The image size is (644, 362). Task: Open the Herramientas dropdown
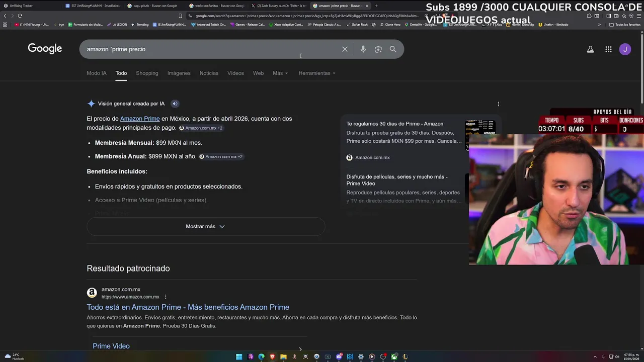click(x=317, y=73)
